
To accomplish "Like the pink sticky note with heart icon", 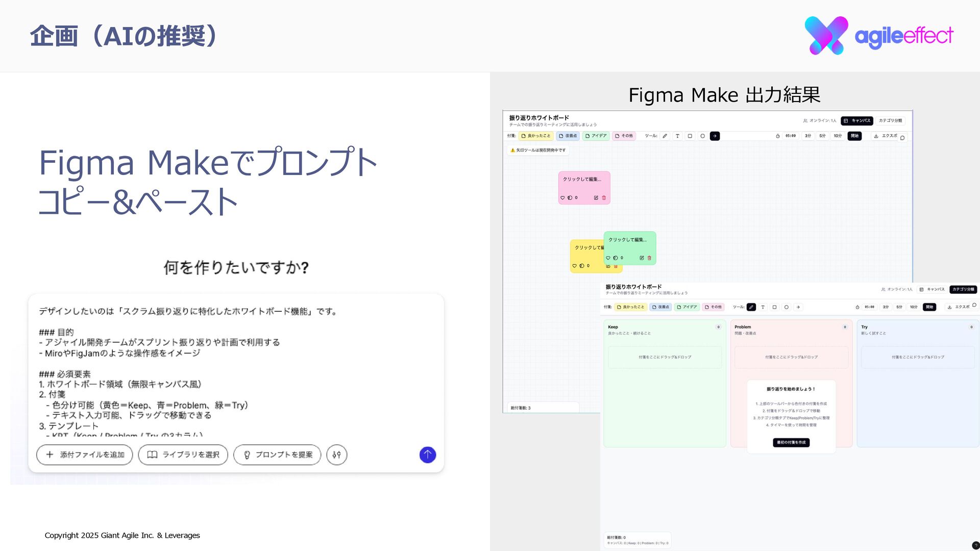I will tap(562, 198).
